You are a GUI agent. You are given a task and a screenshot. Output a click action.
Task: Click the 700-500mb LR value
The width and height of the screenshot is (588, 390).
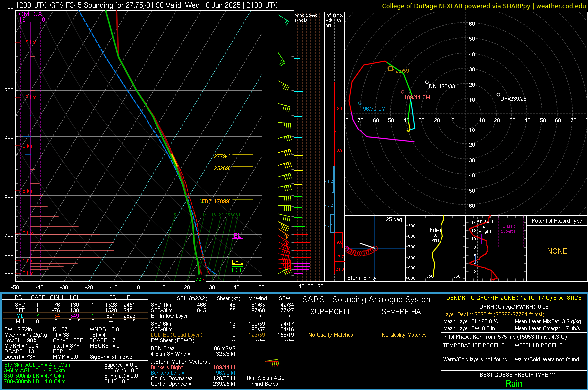(x=35, y=381)
